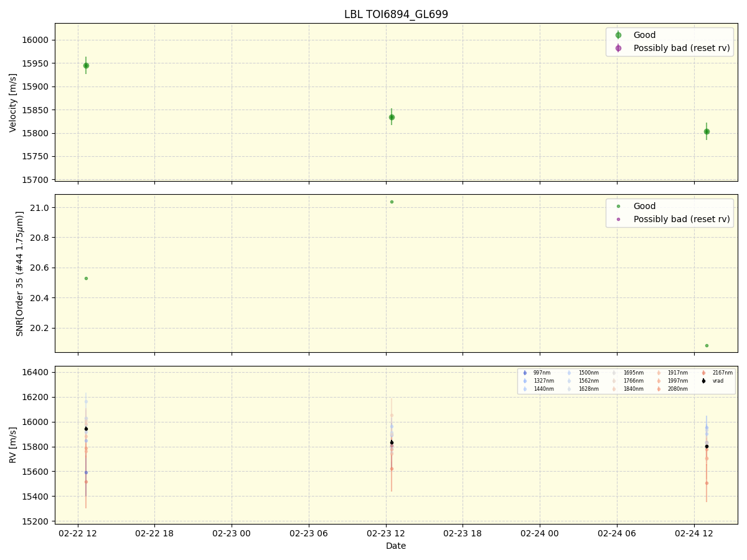Click the vrad legend entry

point(718,381)
